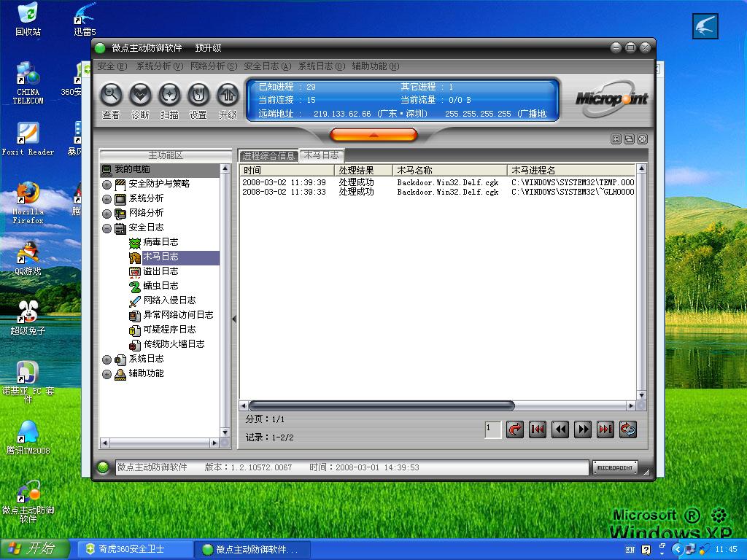The height and width of the screenshot is (560, 747).
Task: Open 网络入侵日志 intrusion log
Action: coord(169,300)
